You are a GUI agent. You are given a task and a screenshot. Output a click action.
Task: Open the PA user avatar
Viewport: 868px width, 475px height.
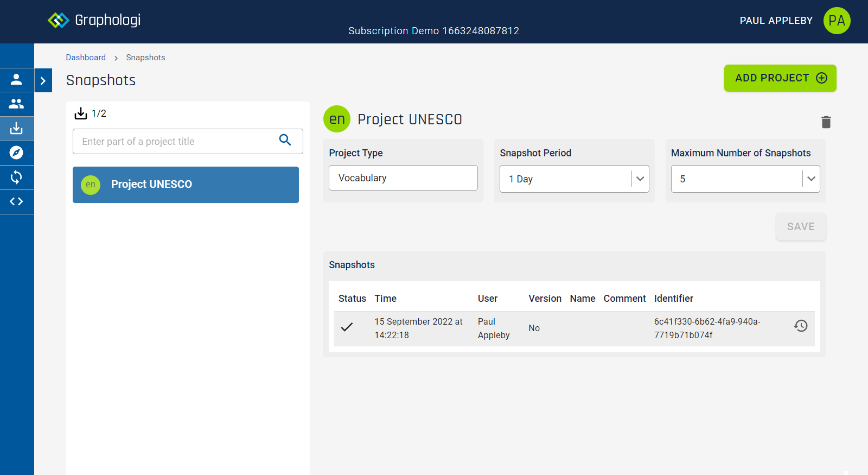click(837, 21)
